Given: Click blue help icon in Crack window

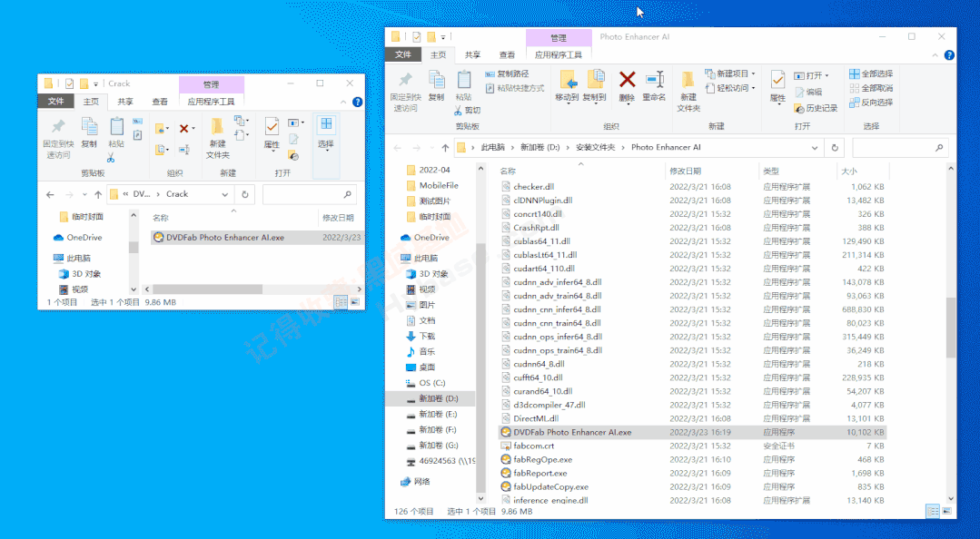Looking at the screenshot, I should [x=358, y=102].
